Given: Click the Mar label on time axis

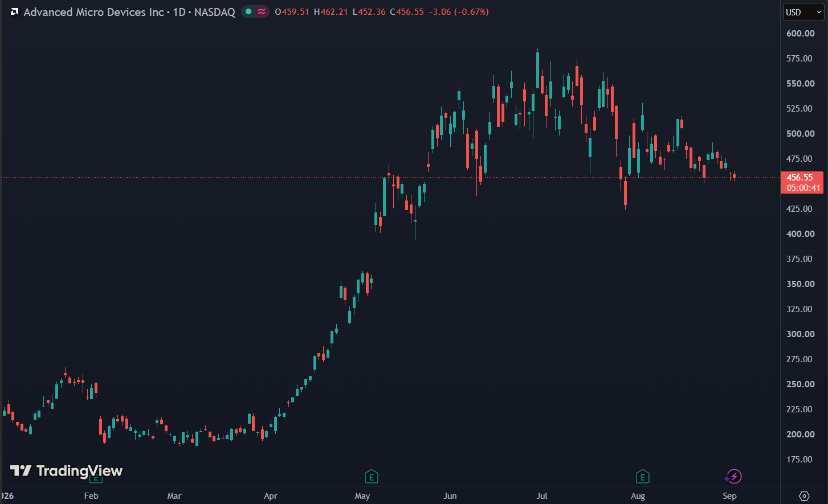Looking at the screenshot, I should (x=174, y=496).
